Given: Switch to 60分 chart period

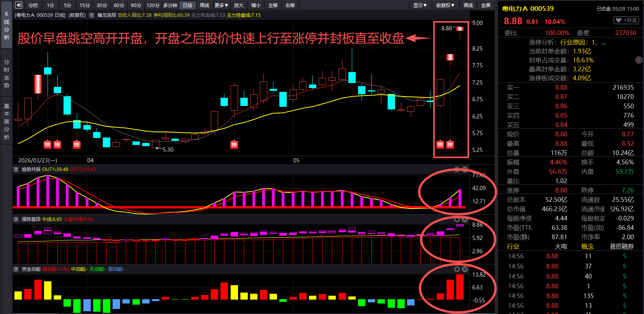Looking at the screenshot, I should [119, 5].
